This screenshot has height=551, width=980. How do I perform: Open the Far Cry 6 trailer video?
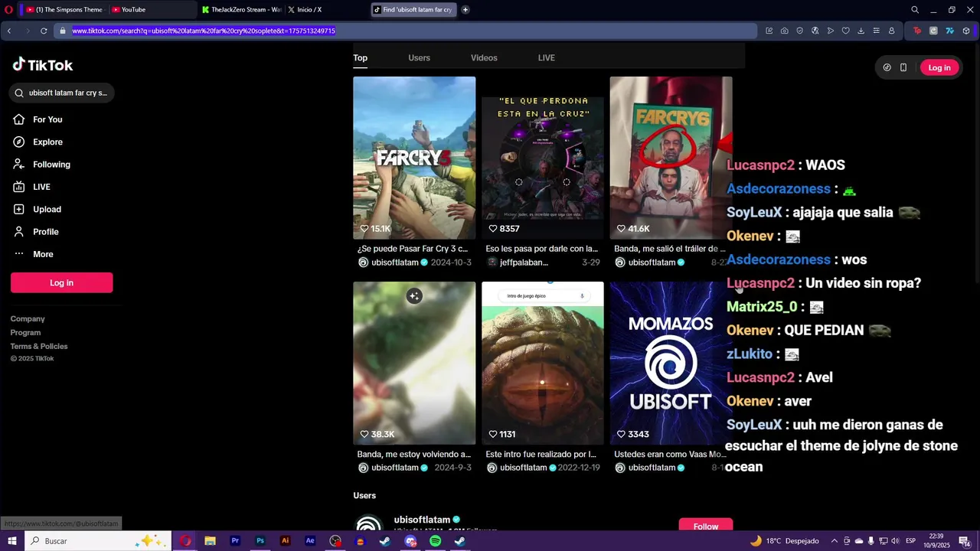point(671,158)
